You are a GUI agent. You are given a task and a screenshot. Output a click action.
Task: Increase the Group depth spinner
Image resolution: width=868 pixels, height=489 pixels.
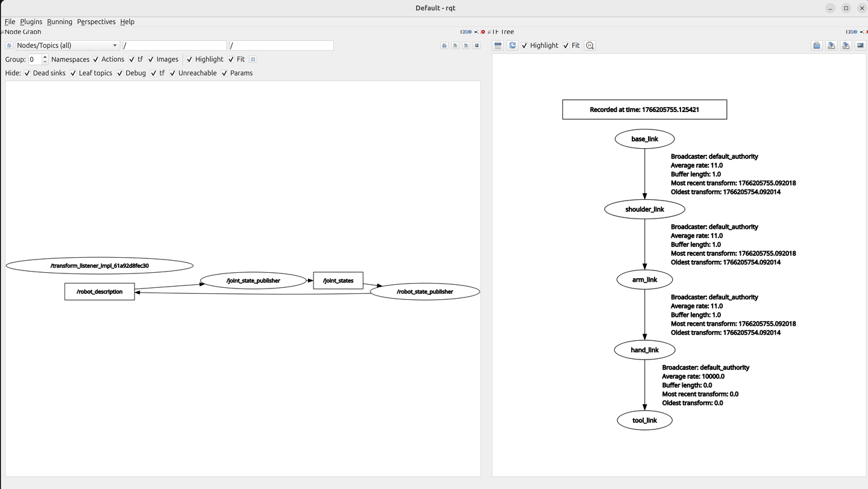click(45, 57)
